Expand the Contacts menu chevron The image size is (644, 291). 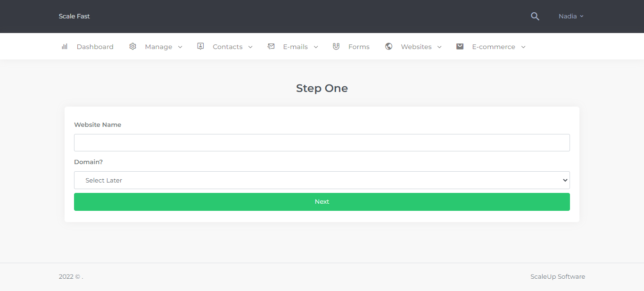pyautogui.click(x=250, y=47)
